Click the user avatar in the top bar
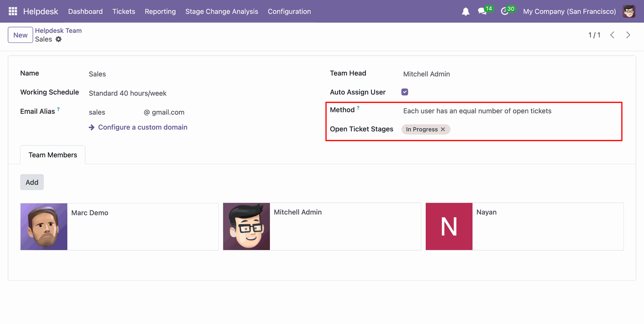The width and height of the screenshot is (644, 324). click(x=629, y=11)
